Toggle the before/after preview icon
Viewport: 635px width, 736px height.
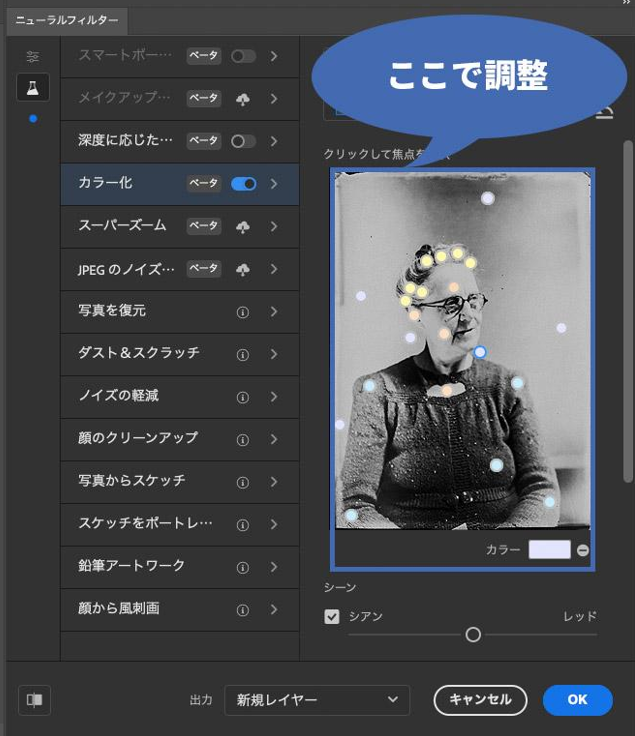tap(34, 700)
